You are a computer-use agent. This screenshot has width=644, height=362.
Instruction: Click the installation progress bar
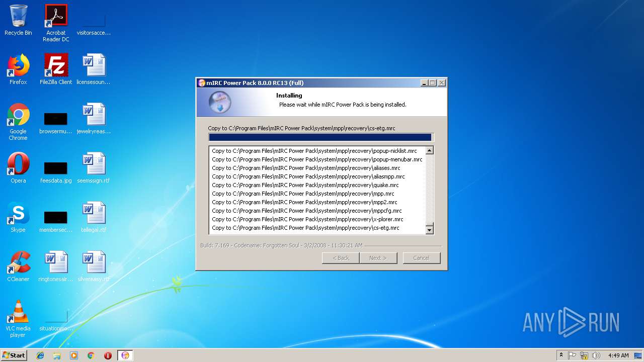[321, 137]
